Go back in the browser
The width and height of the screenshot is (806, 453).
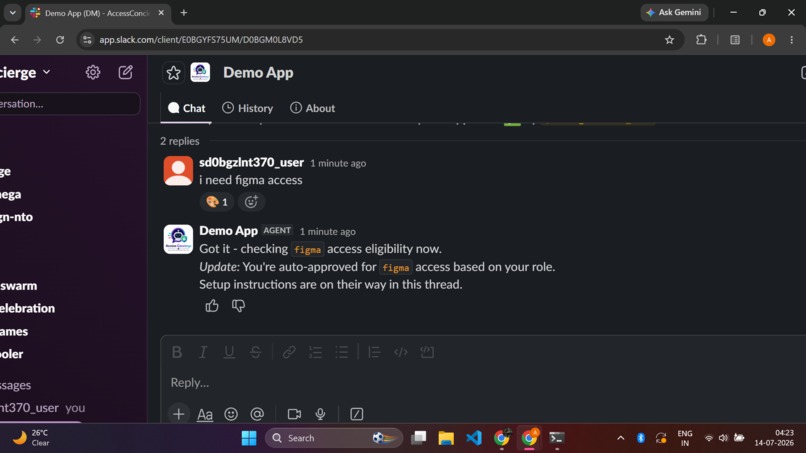pyautogui.click(x=15, y=40)
